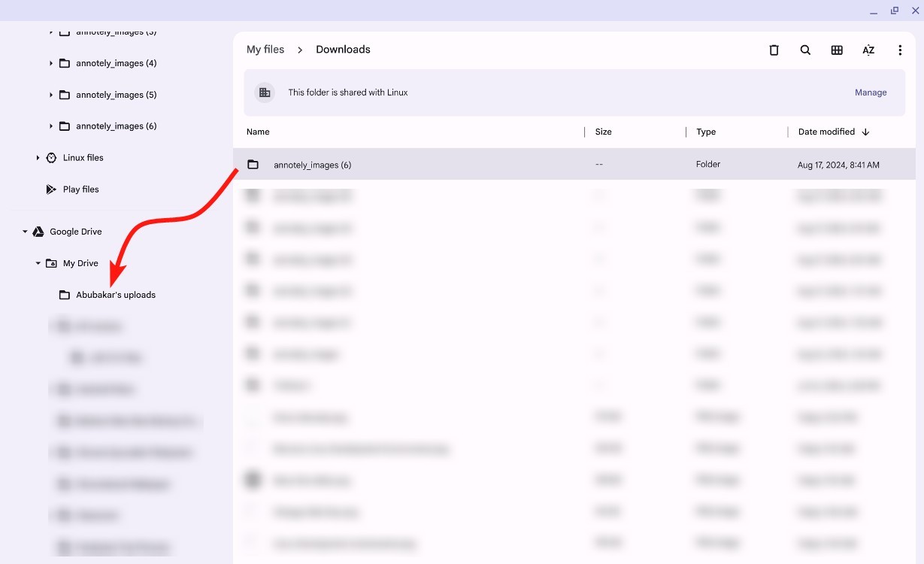Open Google Drive in sidebar
Screen dimensions: 924x564
click(x=76, y=232)
